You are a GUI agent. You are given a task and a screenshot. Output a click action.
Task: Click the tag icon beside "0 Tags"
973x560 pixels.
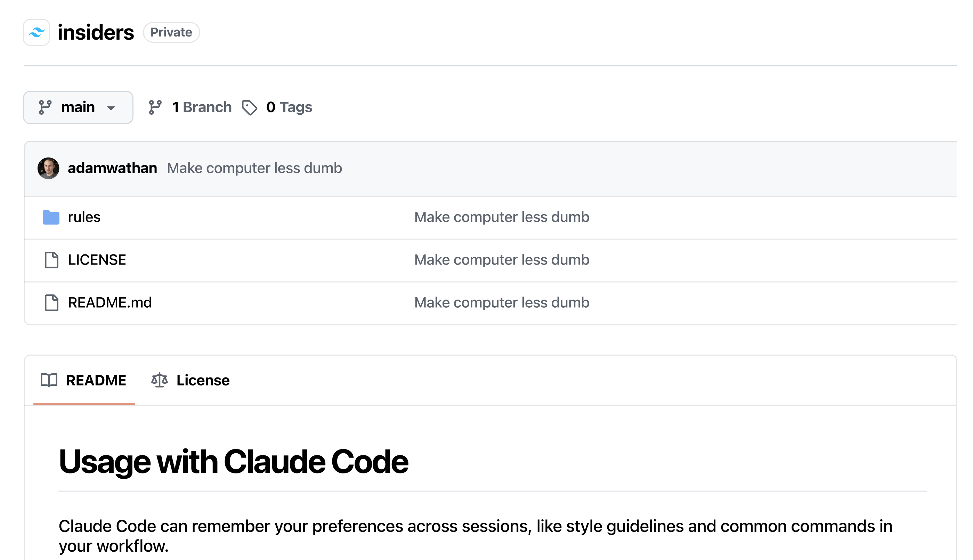(250, 107)
